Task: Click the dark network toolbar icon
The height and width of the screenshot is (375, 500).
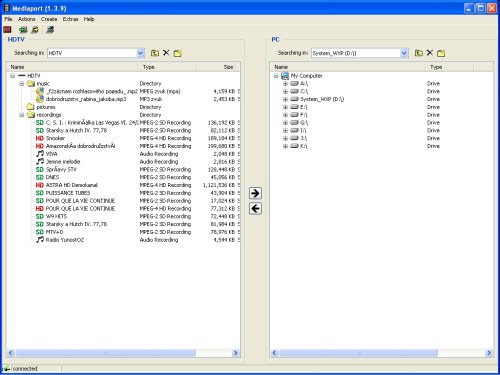Action: (x=50, y=30)
